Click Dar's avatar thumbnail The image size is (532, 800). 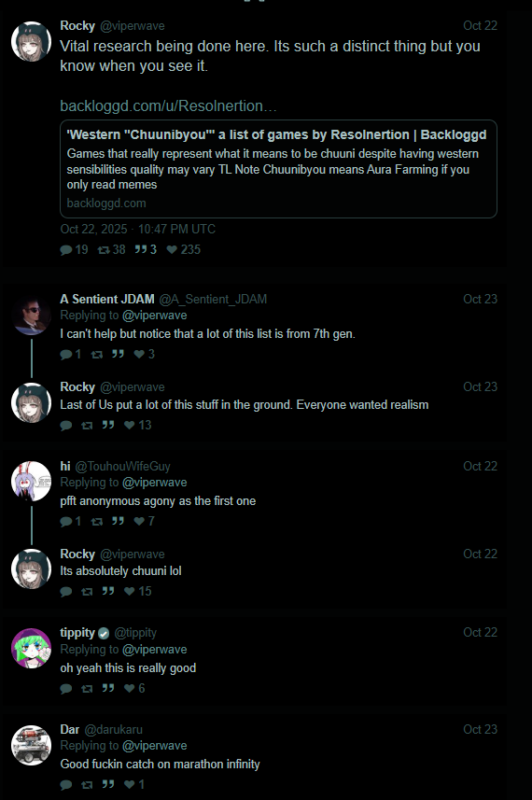coord(31,746)
